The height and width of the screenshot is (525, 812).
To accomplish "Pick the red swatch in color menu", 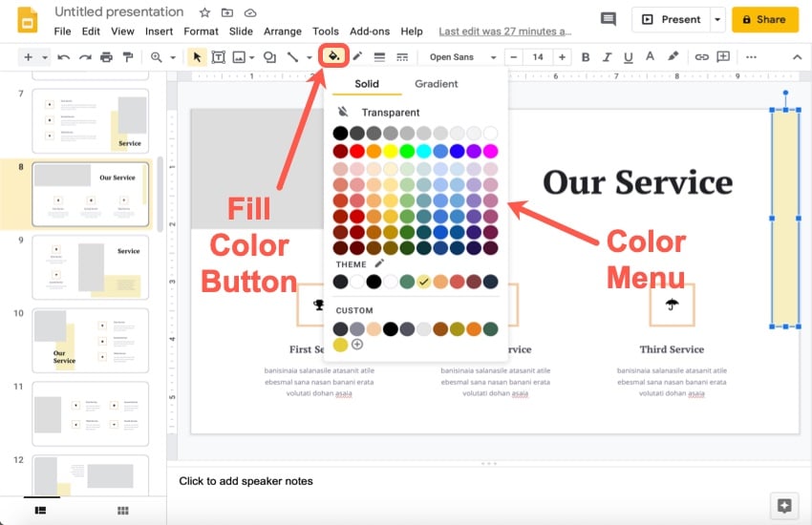I will [357, 151].
